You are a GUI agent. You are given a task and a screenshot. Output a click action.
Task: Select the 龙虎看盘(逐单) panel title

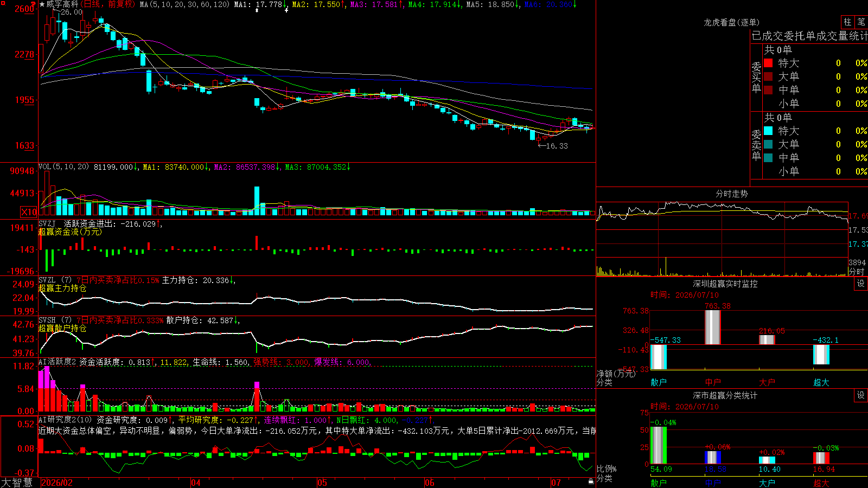pyautogui.click(x=732, y=22)
